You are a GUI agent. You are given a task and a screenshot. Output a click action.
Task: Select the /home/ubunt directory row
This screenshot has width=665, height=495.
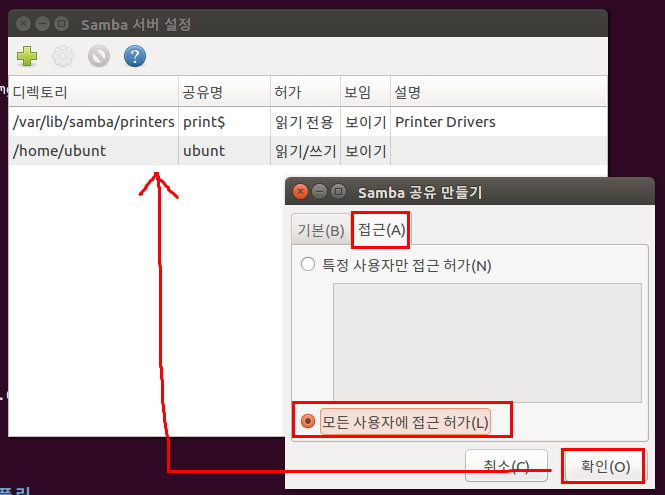(308, 151)
